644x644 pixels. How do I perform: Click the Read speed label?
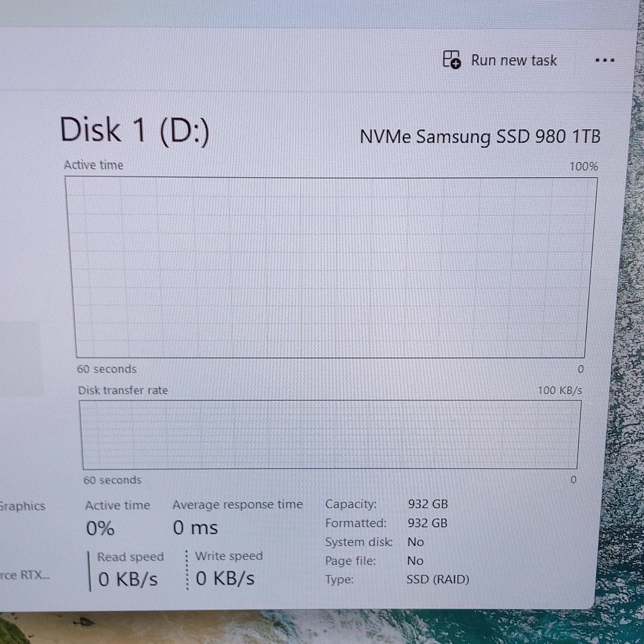point(131,557)
